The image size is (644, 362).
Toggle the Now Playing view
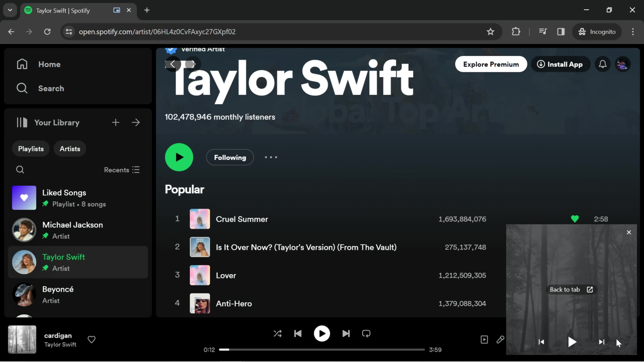coord(484,340)
